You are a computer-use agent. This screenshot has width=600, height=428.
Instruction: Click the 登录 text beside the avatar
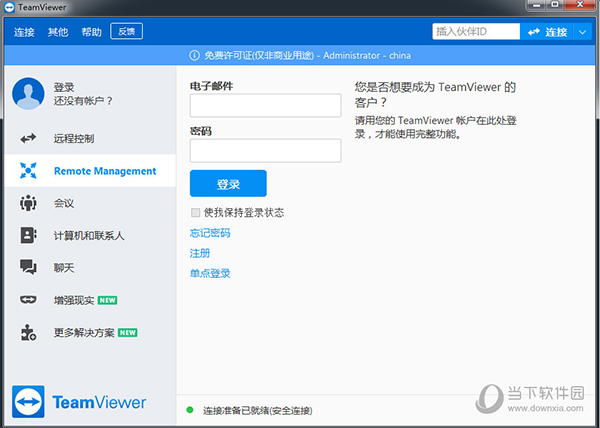[64, 87]
